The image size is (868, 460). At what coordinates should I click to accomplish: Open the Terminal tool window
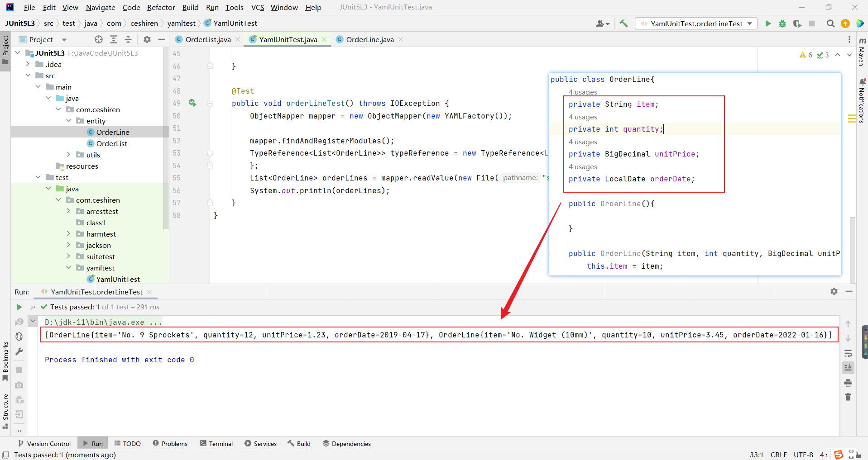[x=216, y=444]
